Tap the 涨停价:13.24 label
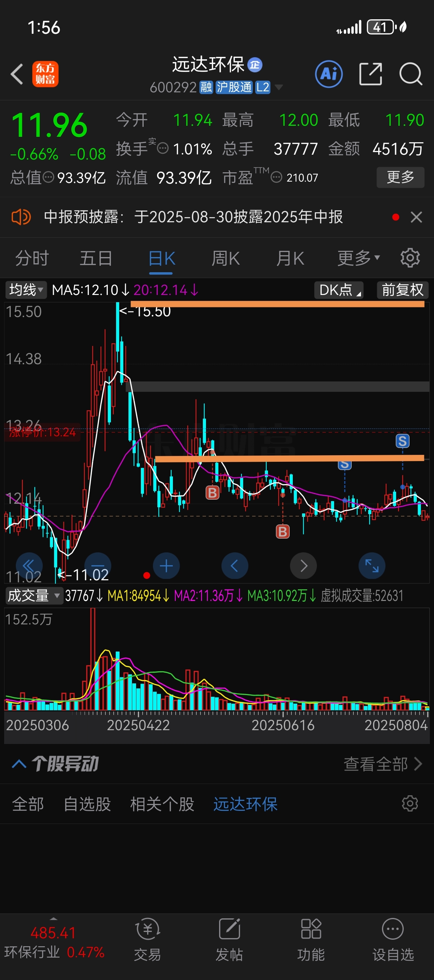The width and height of the screenshot is (434, 980). [43, 432]
